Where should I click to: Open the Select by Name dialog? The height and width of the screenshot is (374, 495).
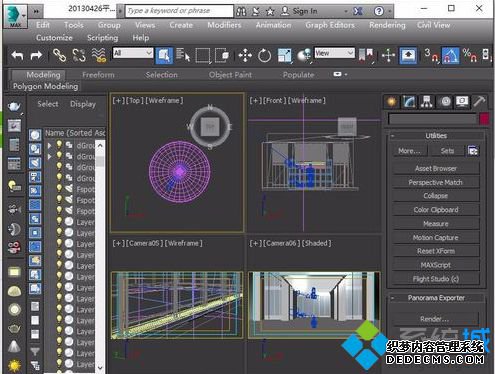click(x=183, y=55)
